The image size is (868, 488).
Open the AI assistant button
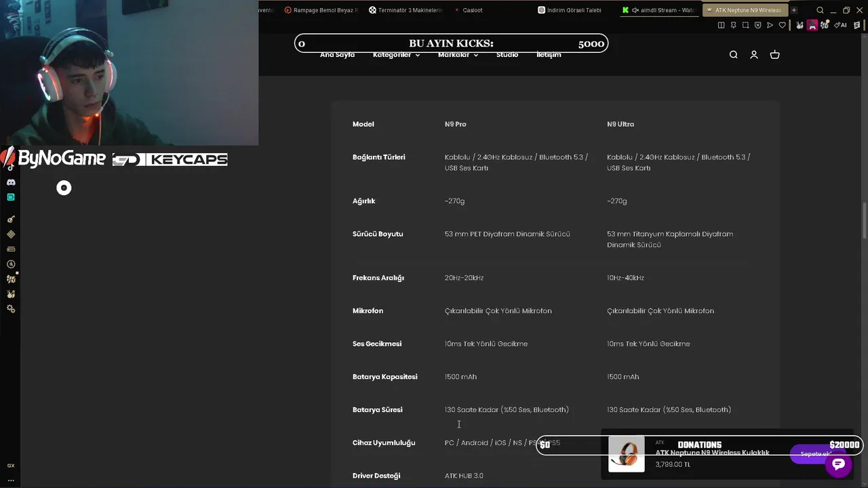click(840, 25)
